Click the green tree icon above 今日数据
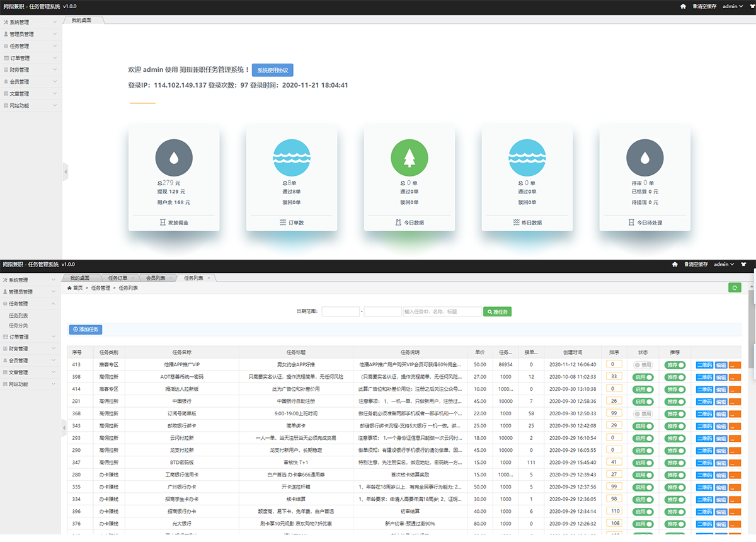 [x=409, y=158]
